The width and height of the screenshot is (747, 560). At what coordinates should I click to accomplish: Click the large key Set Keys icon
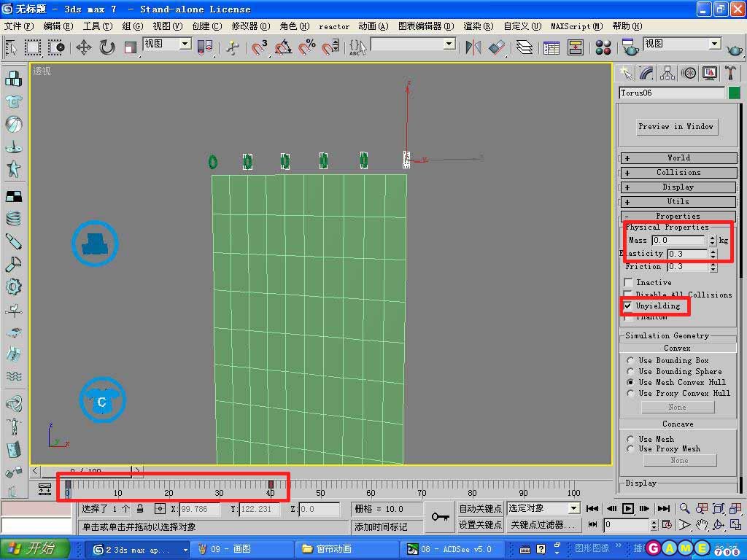point(440,517)
